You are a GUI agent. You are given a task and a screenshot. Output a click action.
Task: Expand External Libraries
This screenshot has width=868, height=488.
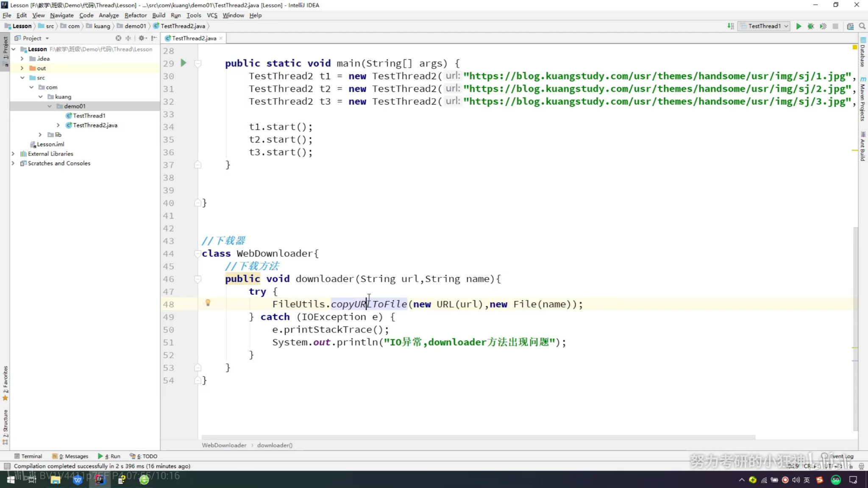coord(13,154)
